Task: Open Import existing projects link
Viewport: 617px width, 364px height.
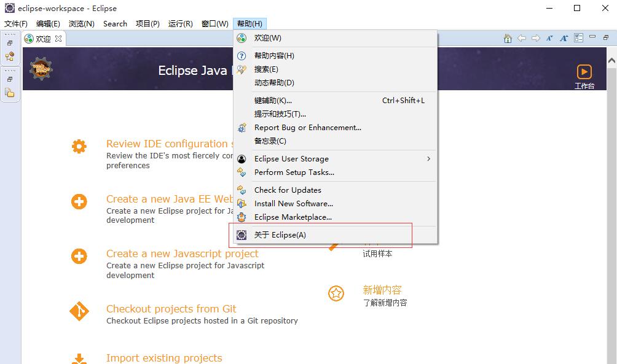Action: tap(164, 358)
